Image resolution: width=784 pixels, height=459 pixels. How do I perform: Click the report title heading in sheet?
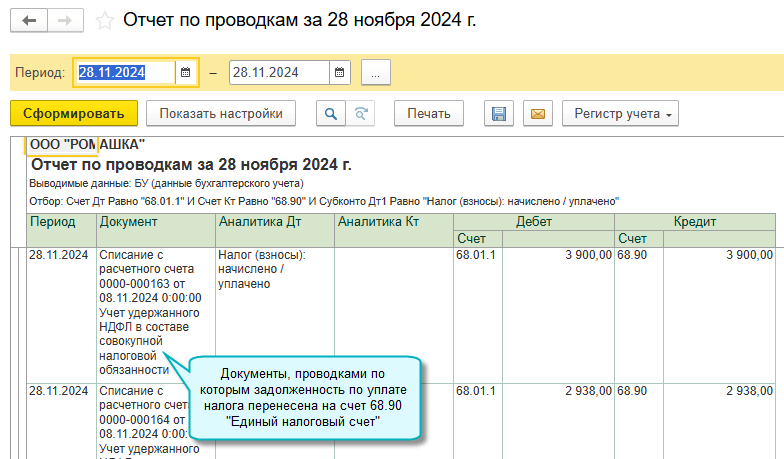pos(192,164)
